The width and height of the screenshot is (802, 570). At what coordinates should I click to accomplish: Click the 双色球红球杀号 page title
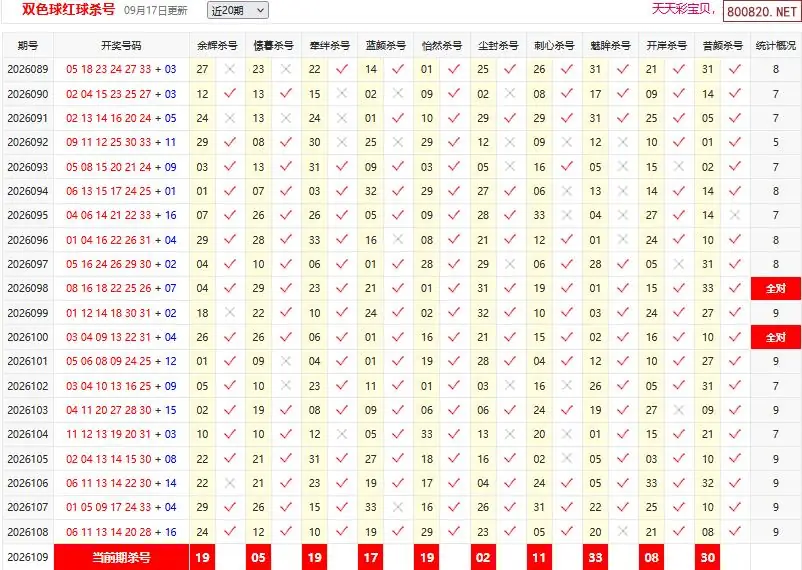tap(69, 10)
